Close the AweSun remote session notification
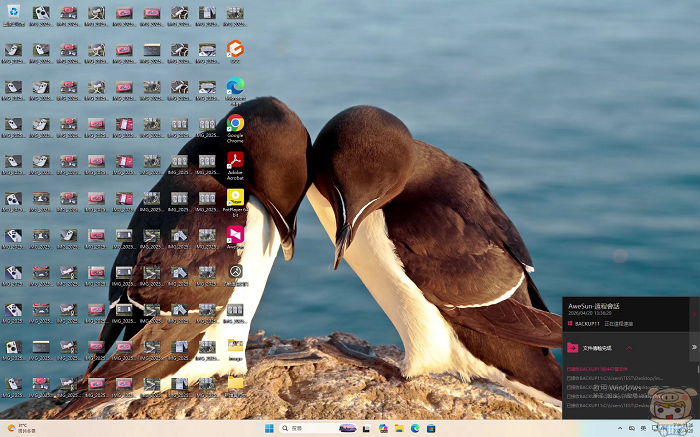Screen dimensions: 700x437 pos(694,314)
